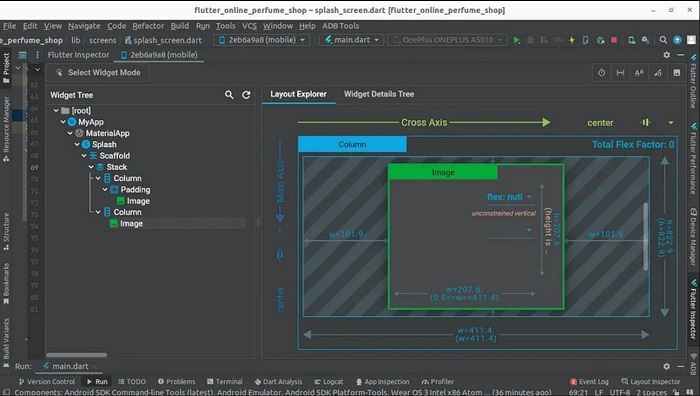The height and width of the screenshot is (396, 700).
Task: Open the Terminal tool window
Action: [225, 382]
